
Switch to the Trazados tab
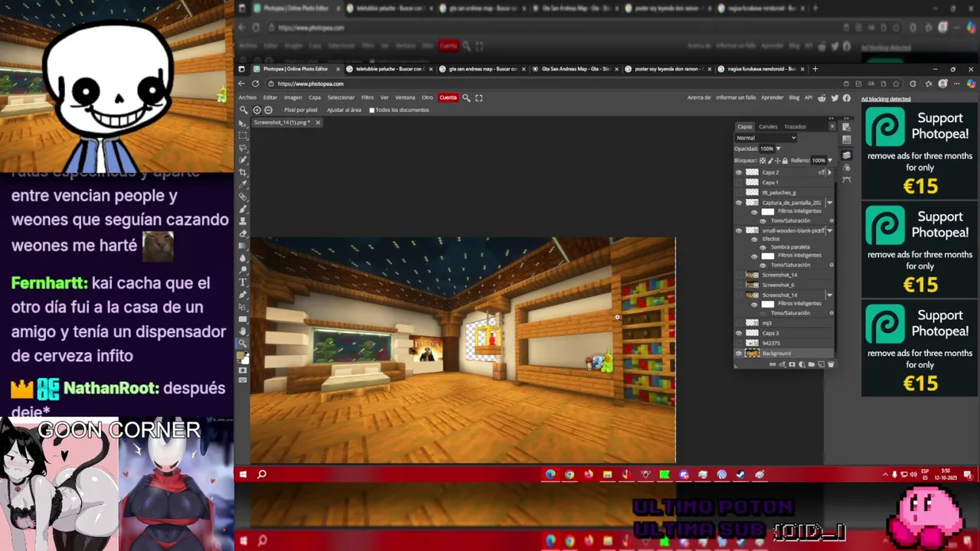tap(795, 126)
